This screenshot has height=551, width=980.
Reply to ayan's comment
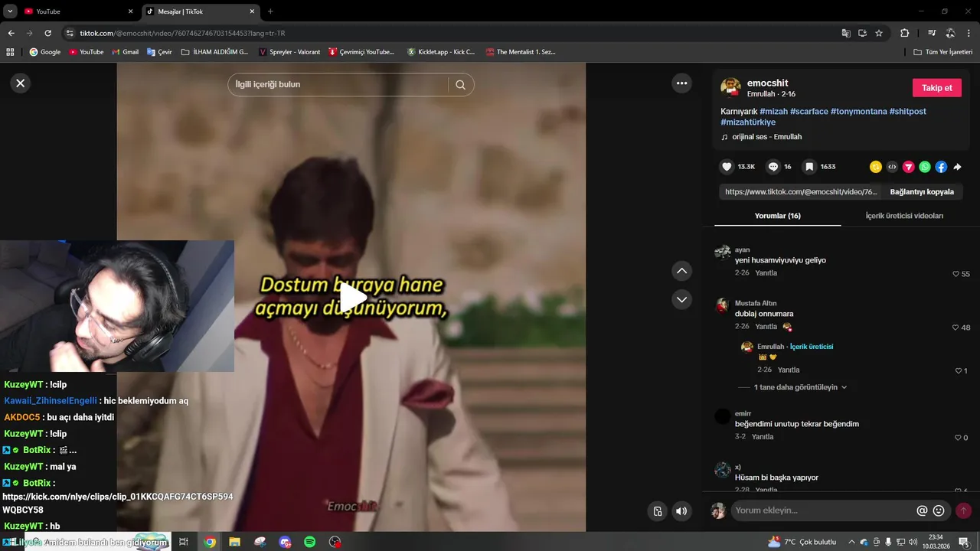(x=766, y=273)
